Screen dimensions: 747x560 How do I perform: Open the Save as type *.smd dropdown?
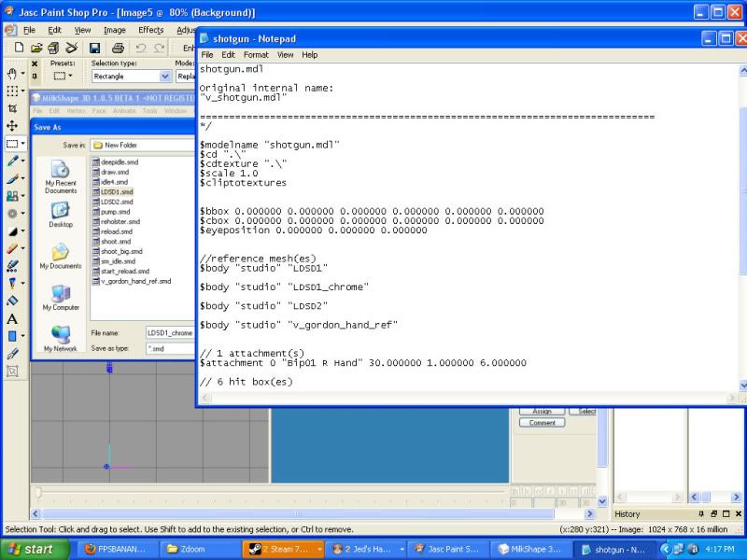170,348
